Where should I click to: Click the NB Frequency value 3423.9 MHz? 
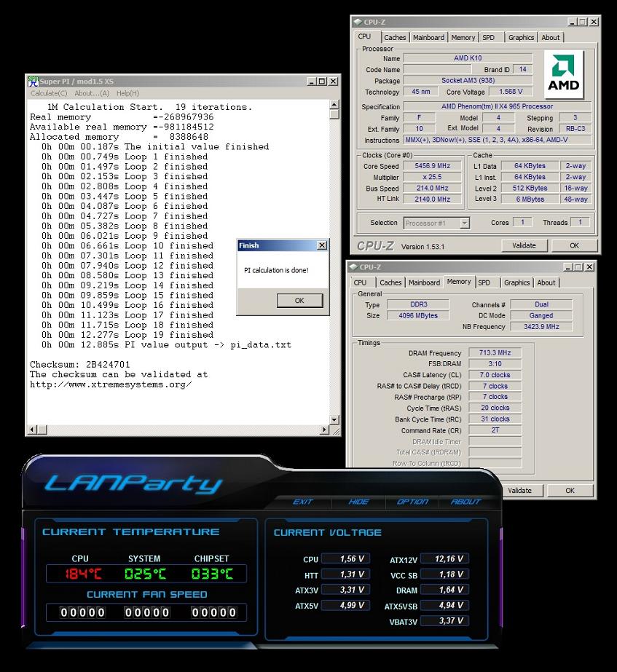(541, 327)
